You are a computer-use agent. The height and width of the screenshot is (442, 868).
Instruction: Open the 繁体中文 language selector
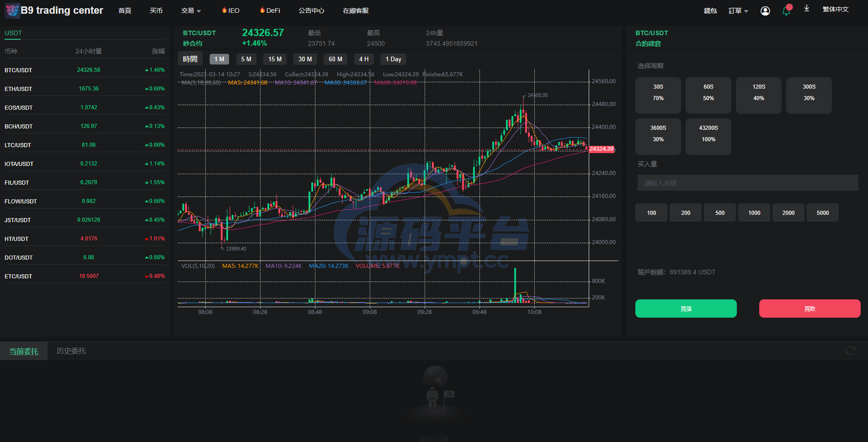pyautogui.click(x=836, y=9)
